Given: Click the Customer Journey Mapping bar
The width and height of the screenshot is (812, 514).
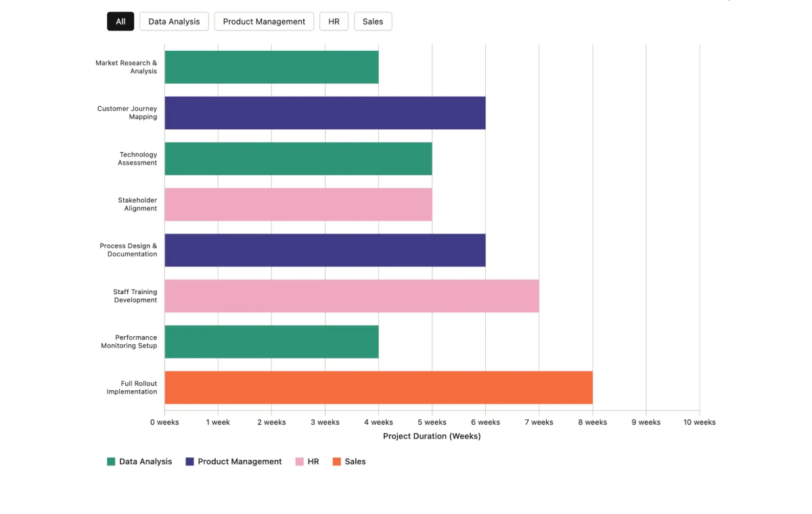Looking at the screenshot, I should [325, 113].
